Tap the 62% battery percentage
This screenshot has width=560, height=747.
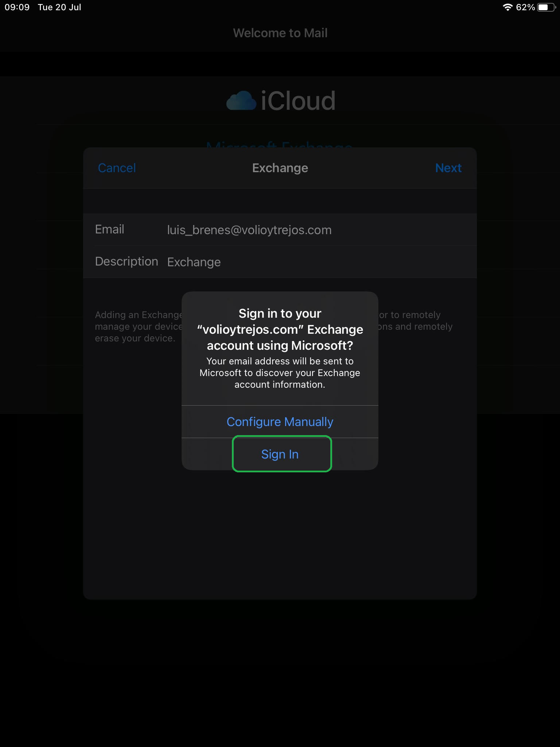525,7
